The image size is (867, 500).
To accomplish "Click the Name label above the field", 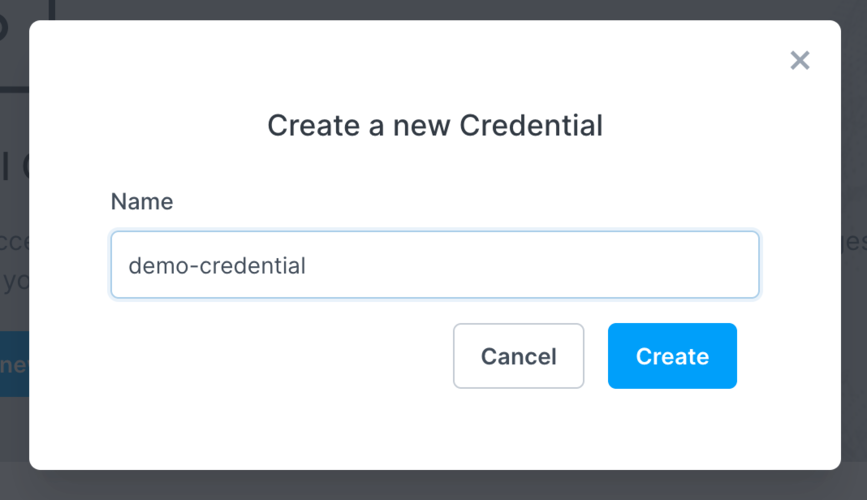I will [x=141, y=201].
